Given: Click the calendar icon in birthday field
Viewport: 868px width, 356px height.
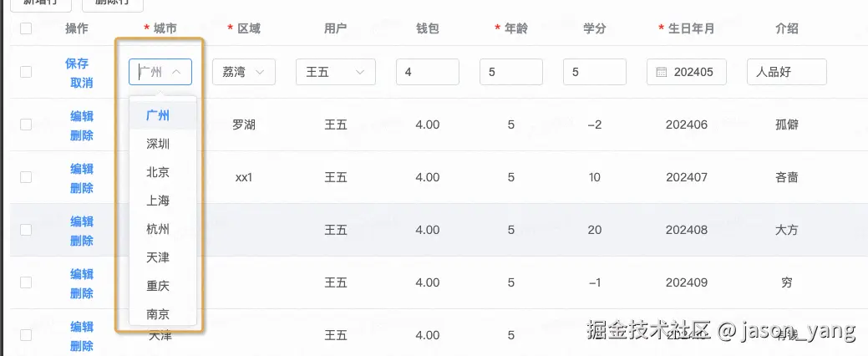Looking at the screenshot, I should pyautogui.click(x=661, y=73).
